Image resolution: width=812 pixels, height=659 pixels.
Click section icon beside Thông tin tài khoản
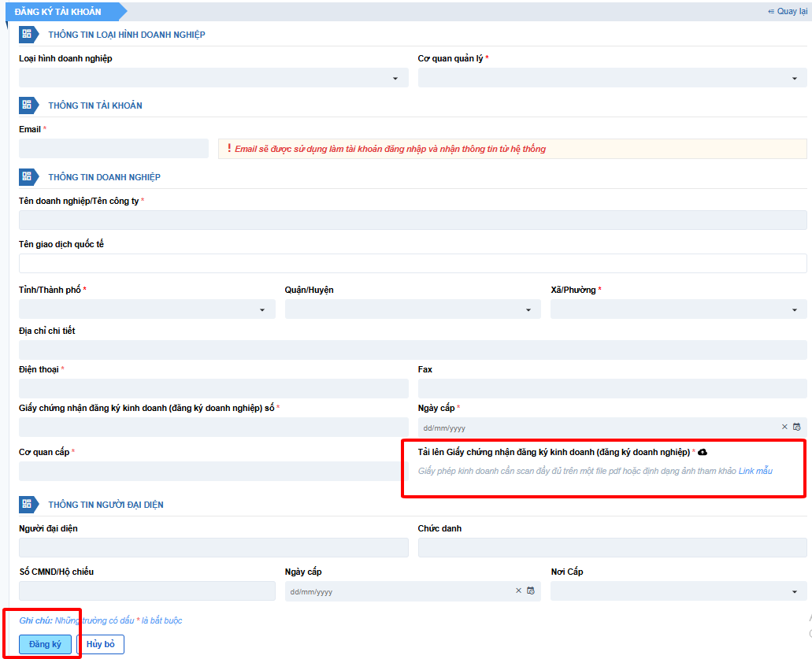point(28,105)
